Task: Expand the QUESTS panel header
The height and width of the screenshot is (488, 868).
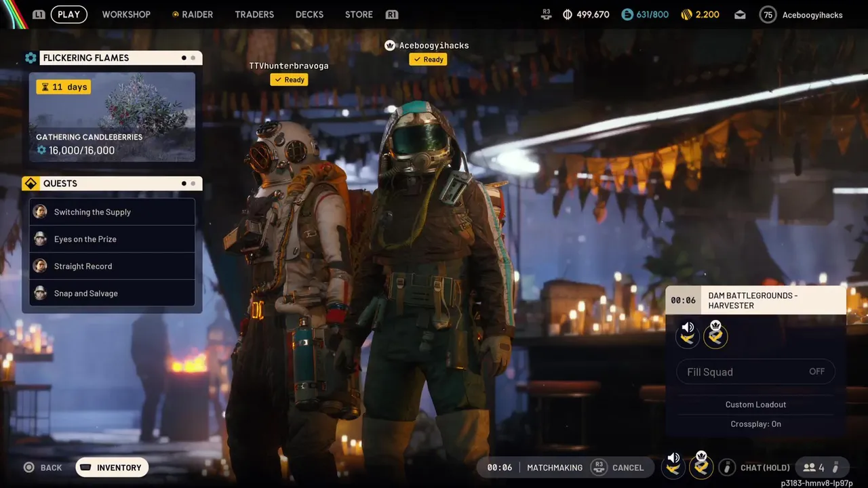Action: tap(121, 184)
